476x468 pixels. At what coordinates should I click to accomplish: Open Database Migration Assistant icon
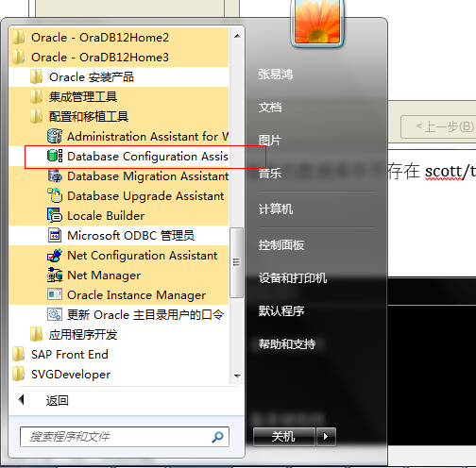click(x=55, y=175)
